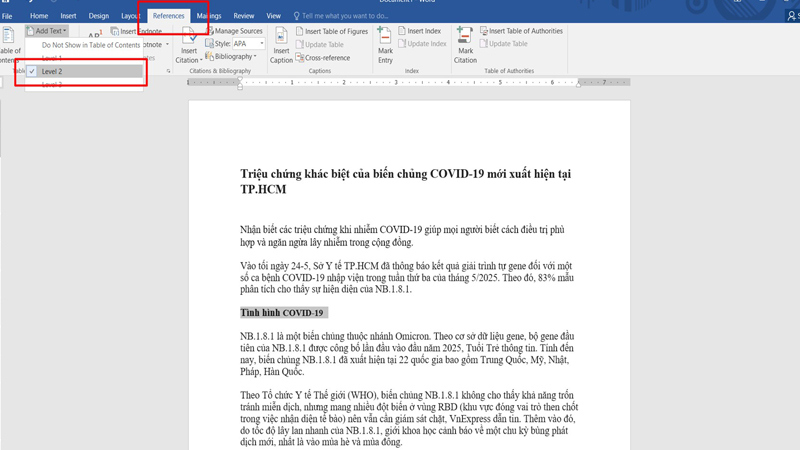
Task: Click the Insert Endnote icon
Action: [115, 32]
